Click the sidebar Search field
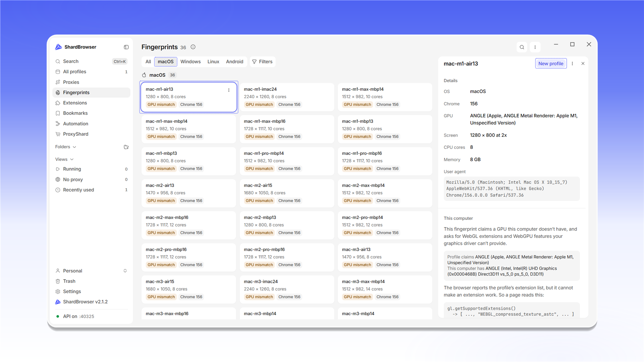The height and width of the screenshot is (362, 644). [x=91, y=61]
